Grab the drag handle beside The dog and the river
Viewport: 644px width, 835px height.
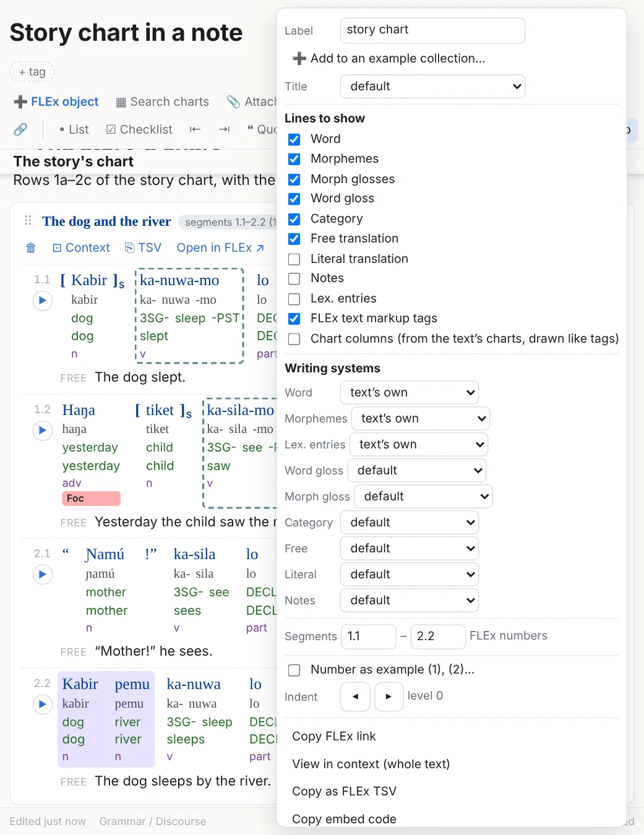point(28,221)
